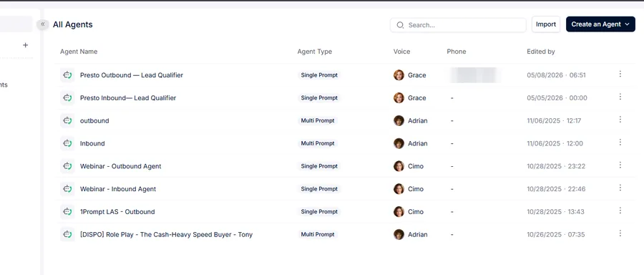
Task: Open the Cash-Heavy Speed Buyer - Tony agent
Action: (166, 235)
